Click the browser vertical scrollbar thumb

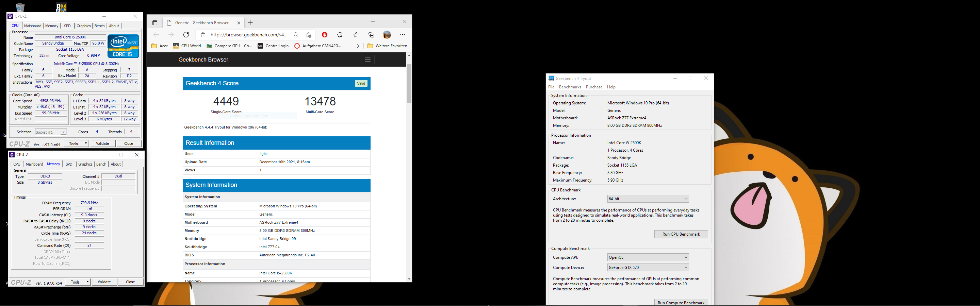click(x=409, y=83)
